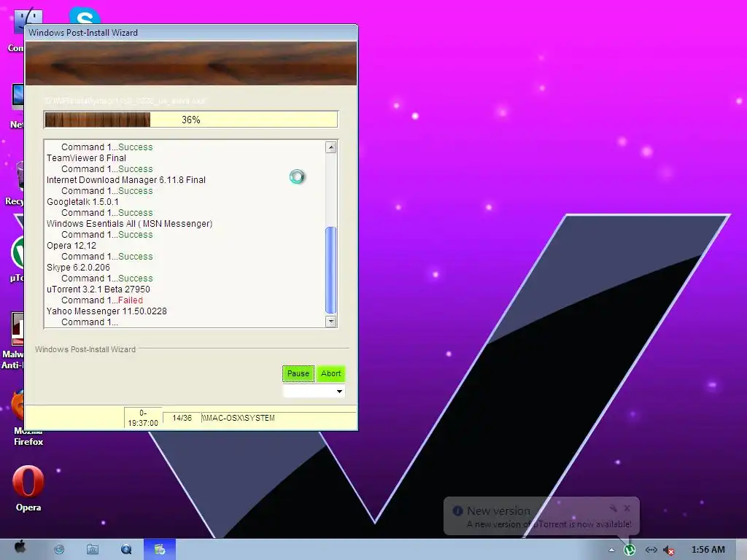Click the 14/36 install counter field
The width and height of the screenshot is (747, 560).
(182, 418)
